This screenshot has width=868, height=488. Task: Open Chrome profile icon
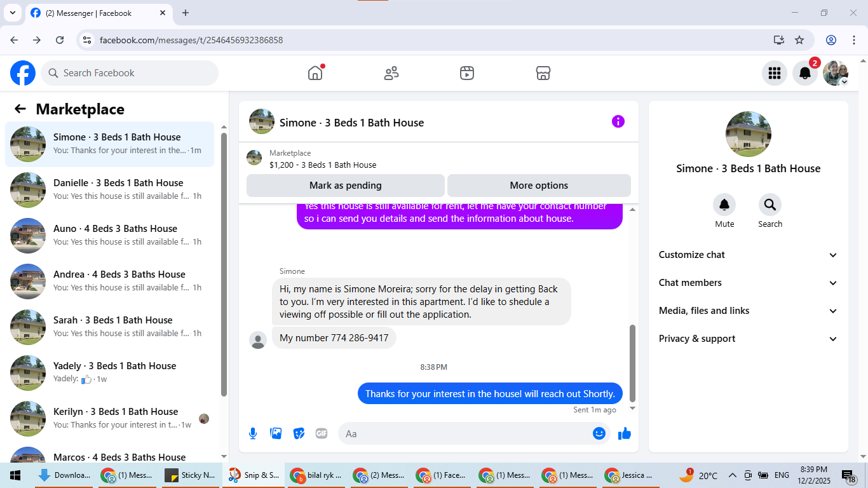tap(831, 40)
